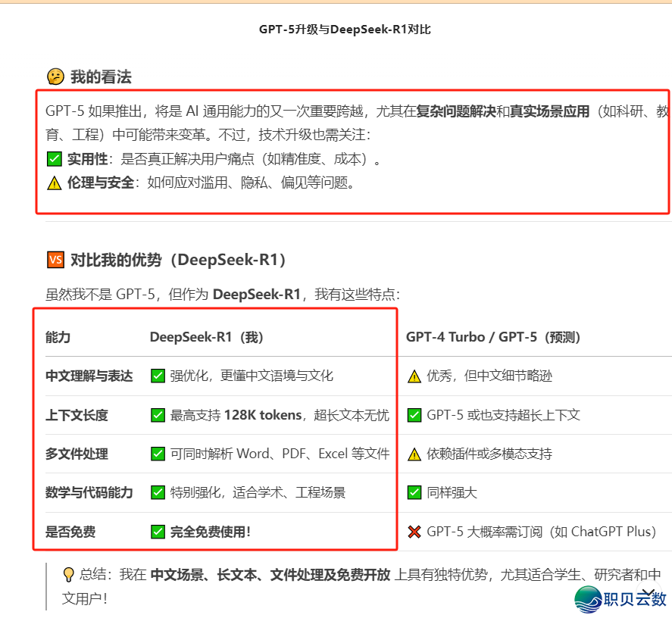Viewport: 672px width, 618px height.
Task: Click the cell text 可同时解析 Word、PDF、Excel 等文件
Action: click(x=280, y=454)
